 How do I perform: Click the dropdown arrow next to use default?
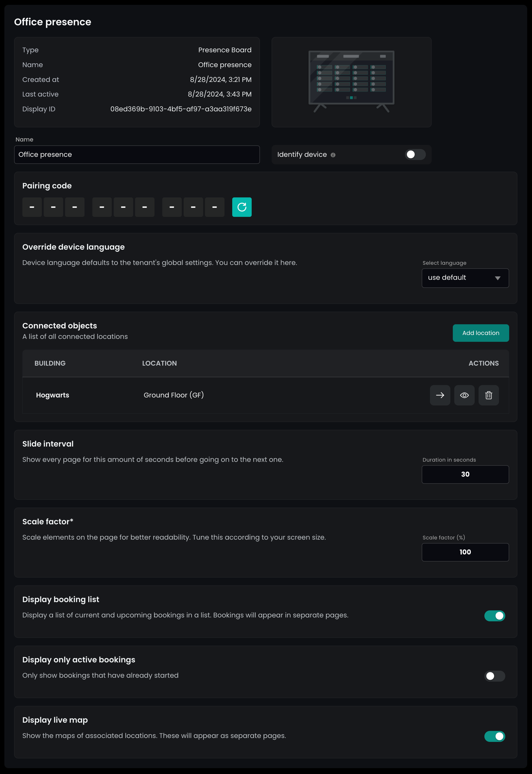click(x=497, y=278)
